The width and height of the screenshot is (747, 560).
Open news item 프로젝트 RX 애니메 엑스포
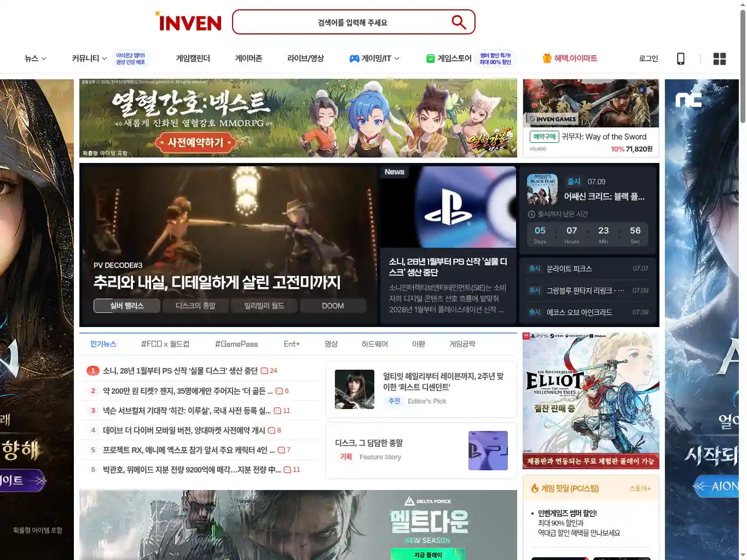tap(189, 450)
